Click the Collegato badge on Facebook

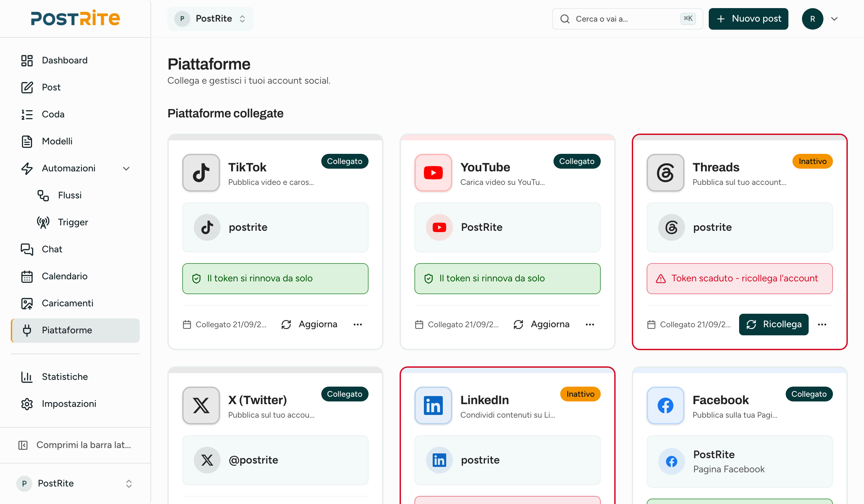809,394
